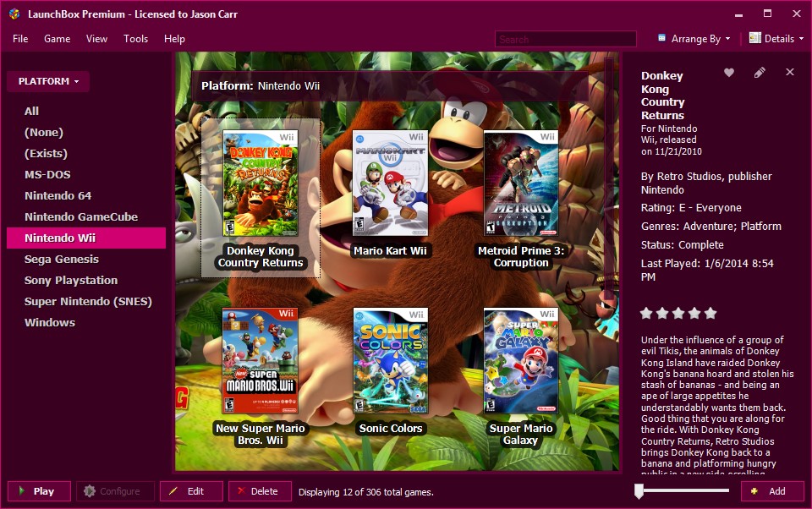This screenshot has width=812, height=509.
Task: Open the Arrange By dropdown
Action: [x=694, y=39]
